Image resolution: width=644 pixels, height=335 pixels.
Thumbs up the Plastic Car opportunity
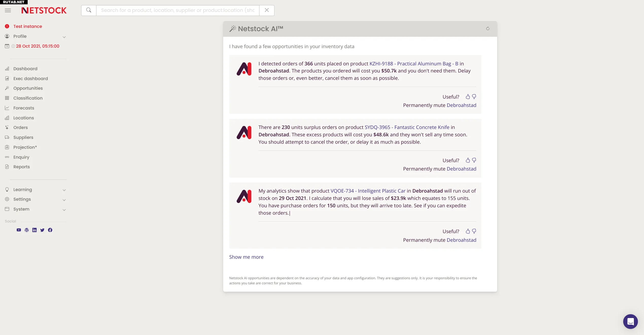point(468,231)
